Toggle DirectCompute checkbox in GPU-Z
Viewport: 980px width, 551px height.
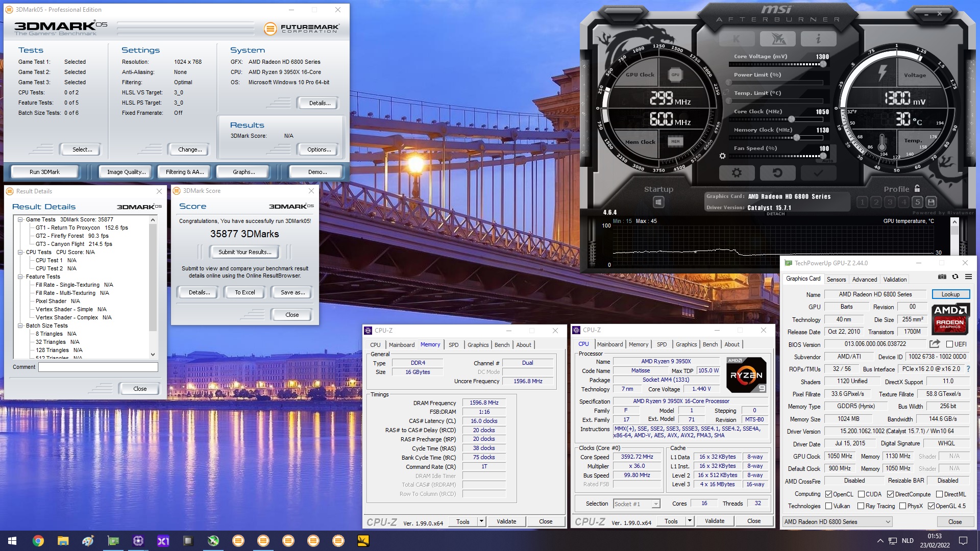click(x=890, y=494)
